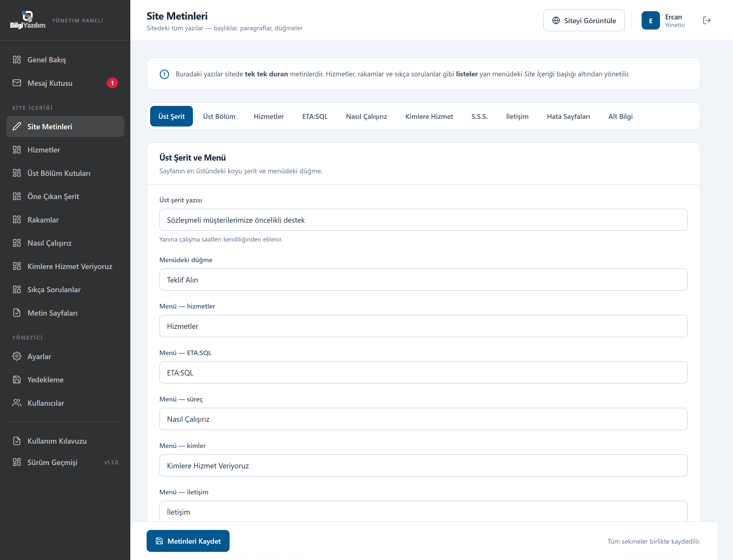Click the Mesaj Kutusu envelope icon
This screenshot has height=560, width=733.
pos(17,83)
